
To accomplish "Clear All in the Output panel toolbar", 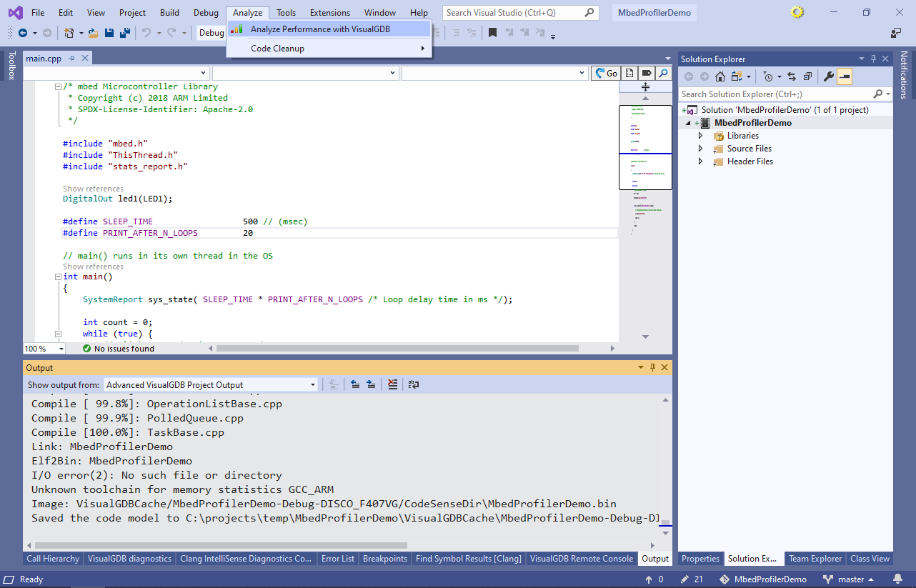I will pos(392,384).
